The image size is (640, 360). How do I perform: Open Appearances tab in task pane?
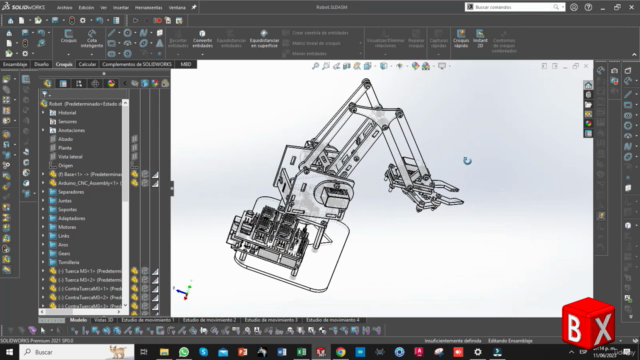(588, 123)
